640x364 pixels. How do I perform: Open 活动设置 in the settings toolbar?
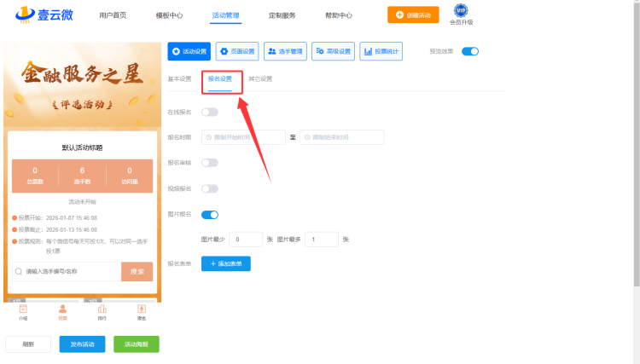click(189, 51)
